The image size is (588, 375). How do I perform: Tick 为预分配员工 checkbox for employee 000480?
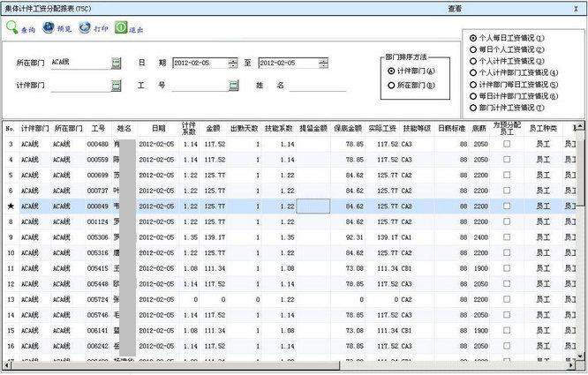pyautogui.click(x=506, y=145)
